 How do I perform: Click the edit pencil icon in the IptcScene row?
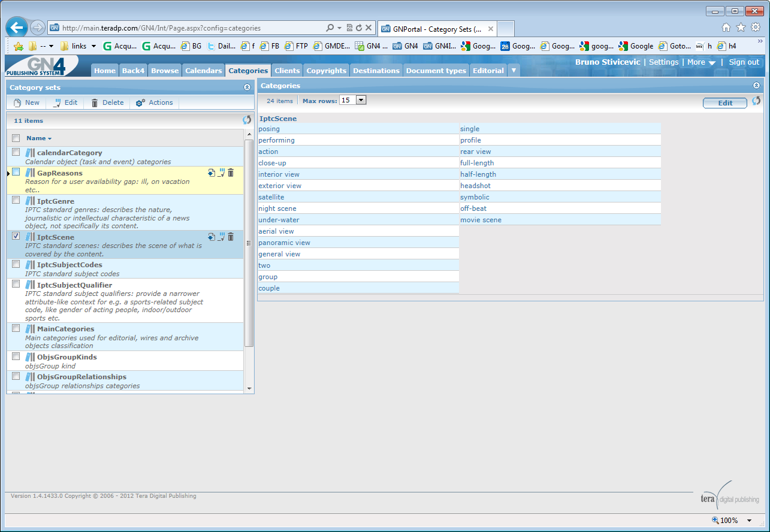221,237
